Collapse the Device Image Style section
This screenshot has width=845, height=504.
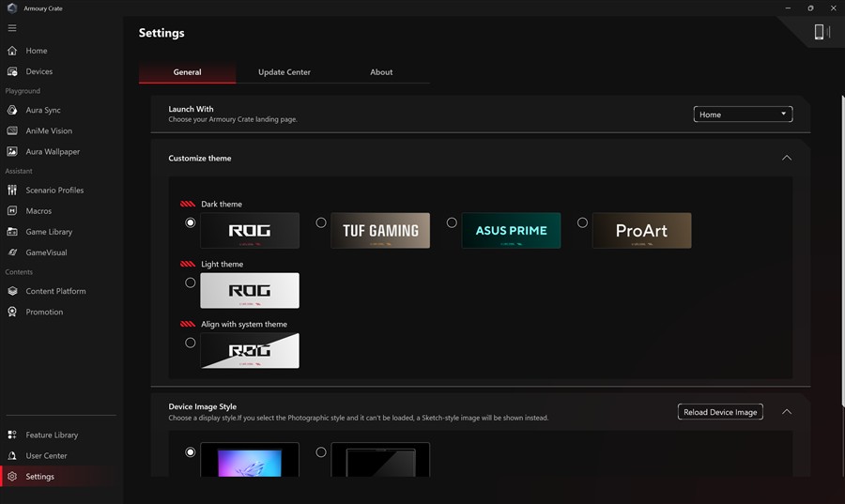(x=787, y=411)
